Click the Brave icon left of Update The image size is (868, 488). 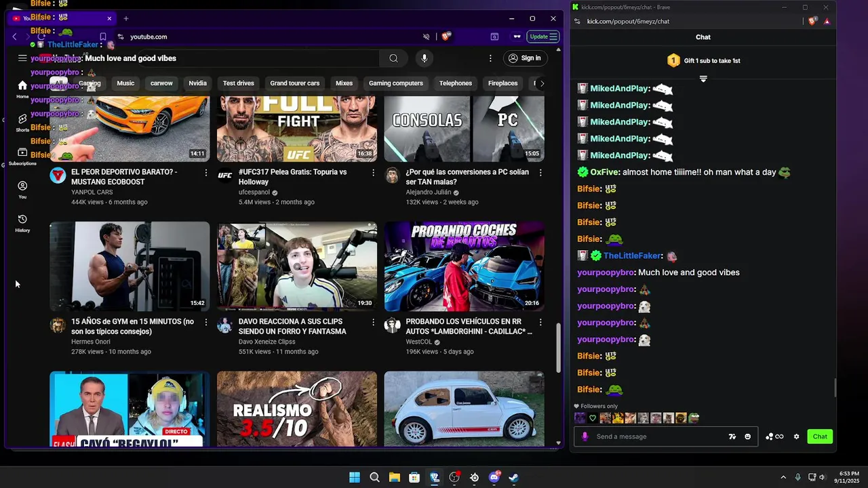(x=517, y=37)
